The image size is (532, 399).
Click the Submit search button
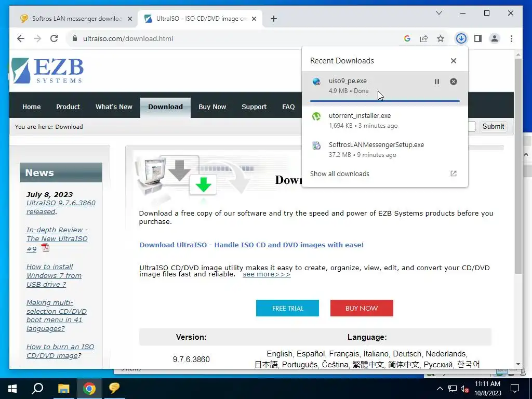pos(493,127)
